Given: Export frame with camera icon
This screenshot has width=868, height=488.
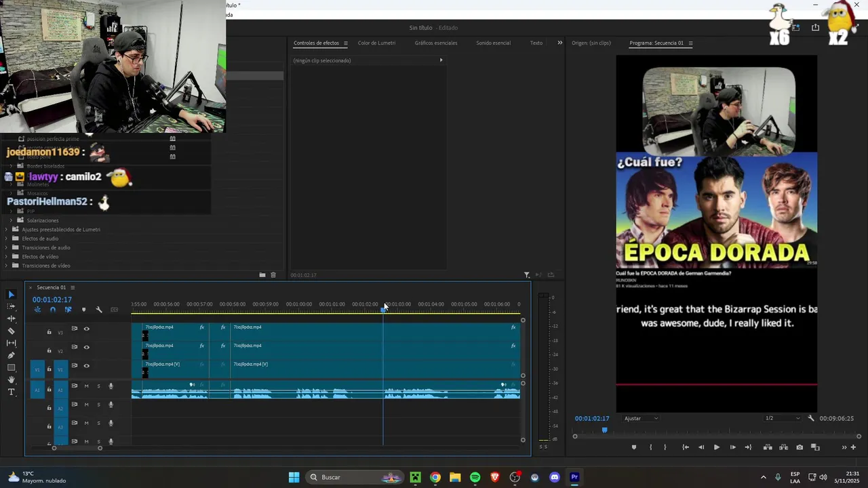Looking at the screenshot, I should coord(800,447).
